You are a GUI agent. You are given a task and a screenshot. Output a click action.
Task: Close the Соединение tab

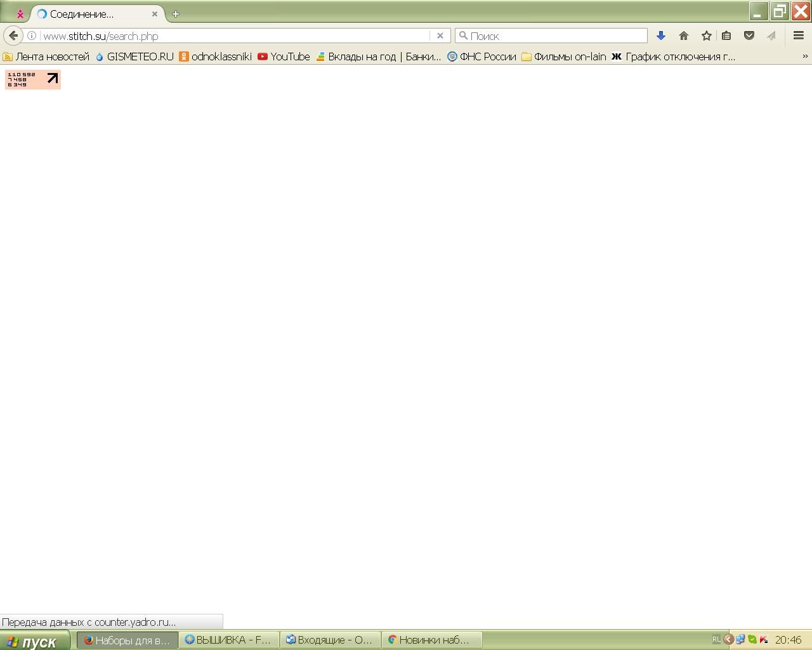coord(154,14)
